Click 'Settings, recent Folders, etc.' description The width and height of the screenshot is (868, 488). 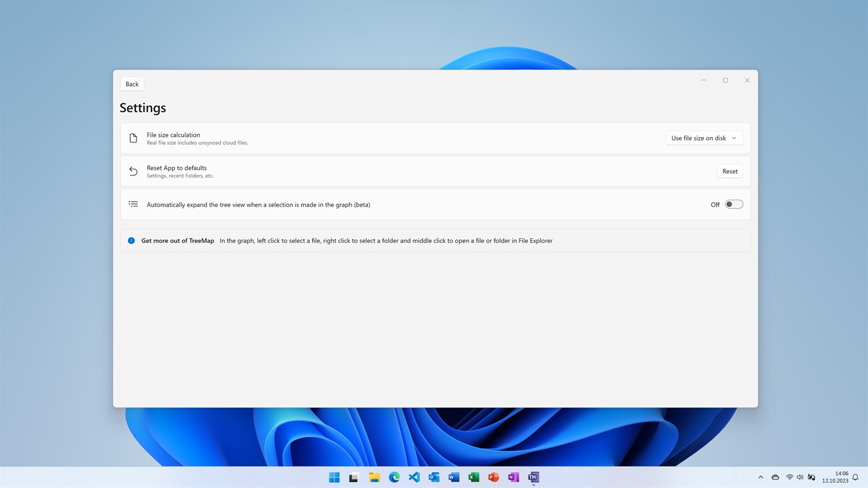point(180,176)
